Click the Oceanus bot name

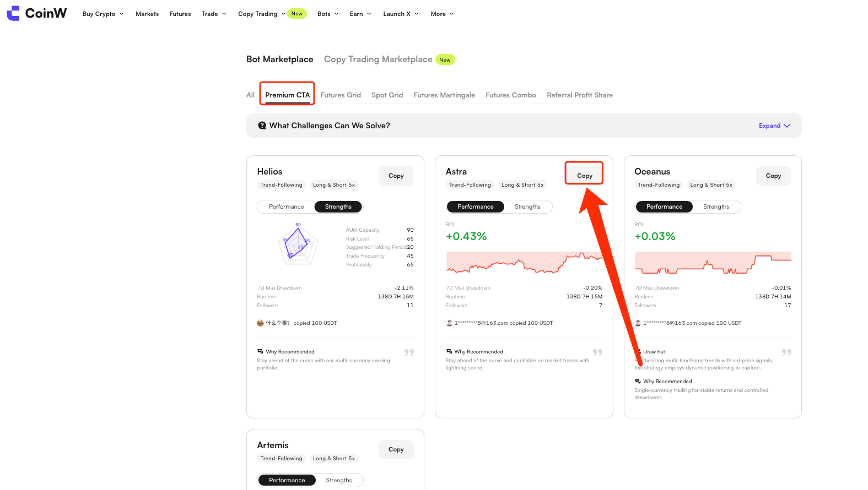point(653,171)
